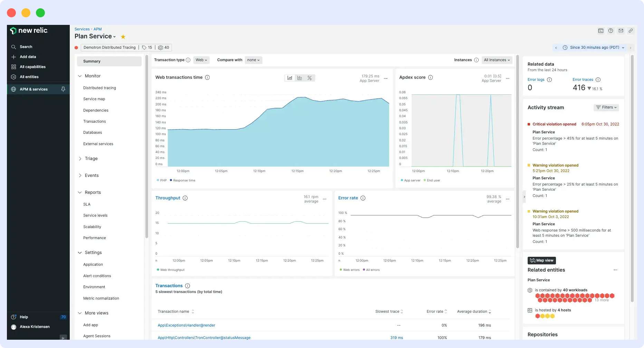Change Transaction type from Web dropdown
The height and width of the screenshot is (348, 644).
(x=201, y=60)
